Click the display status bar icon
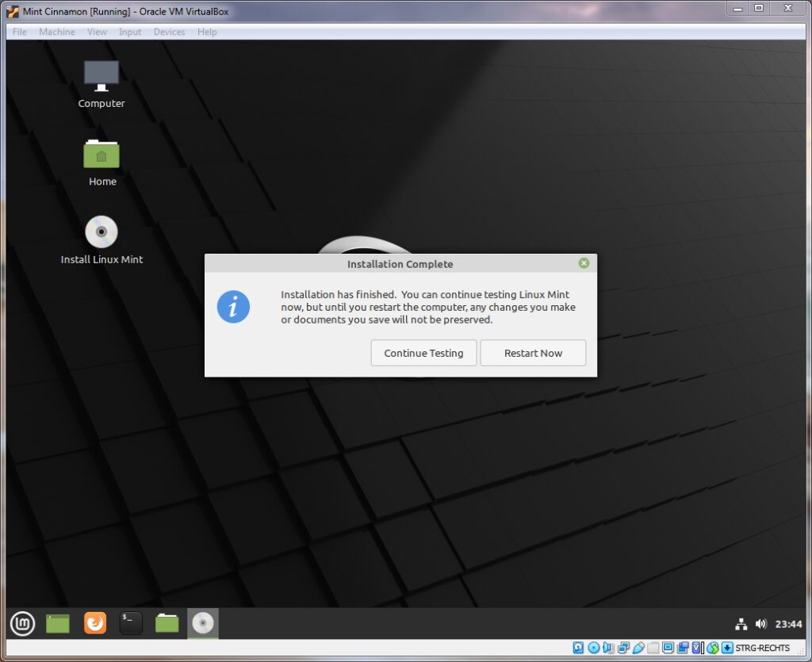 tap(668, 648)
